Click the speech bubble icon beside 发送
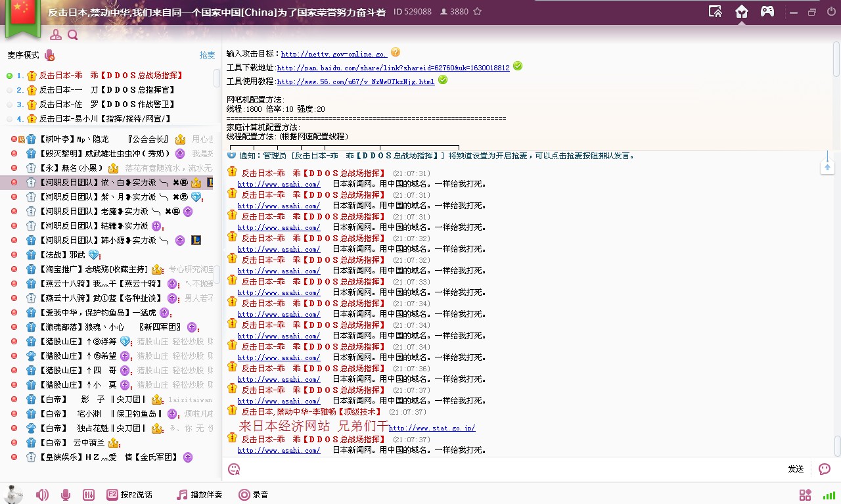This screenshot has width=841, height=504. (825, 469)
